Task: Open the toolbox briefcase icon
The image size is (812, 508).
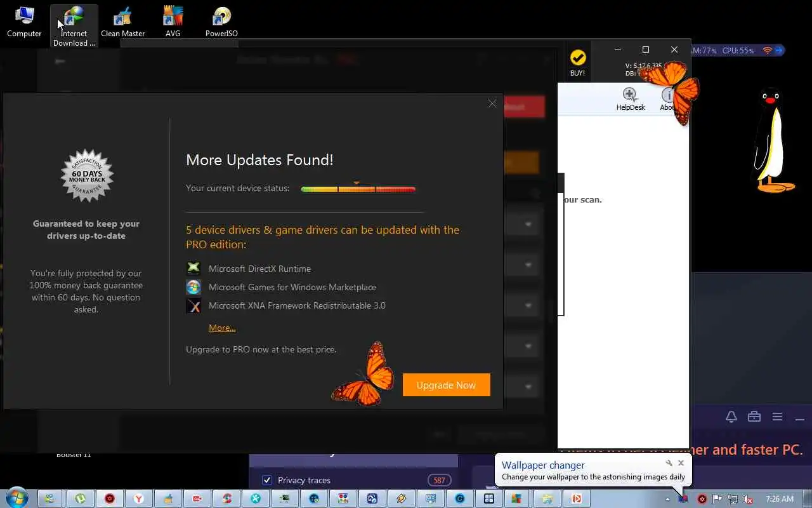Action: [754, 417]
